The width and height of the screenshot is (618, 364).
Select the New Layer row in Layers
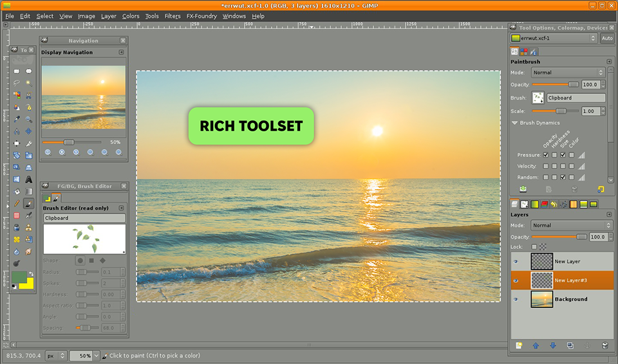pos(563,262)
